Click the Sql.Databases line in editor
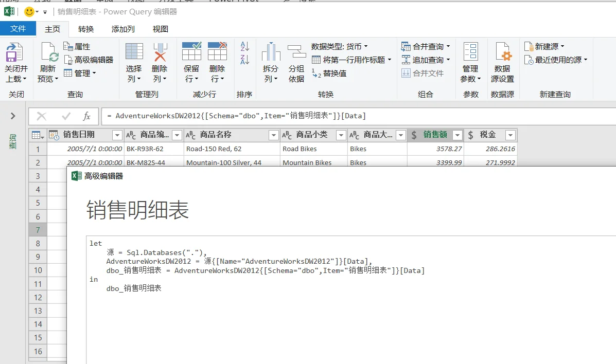 pos(156,252)
